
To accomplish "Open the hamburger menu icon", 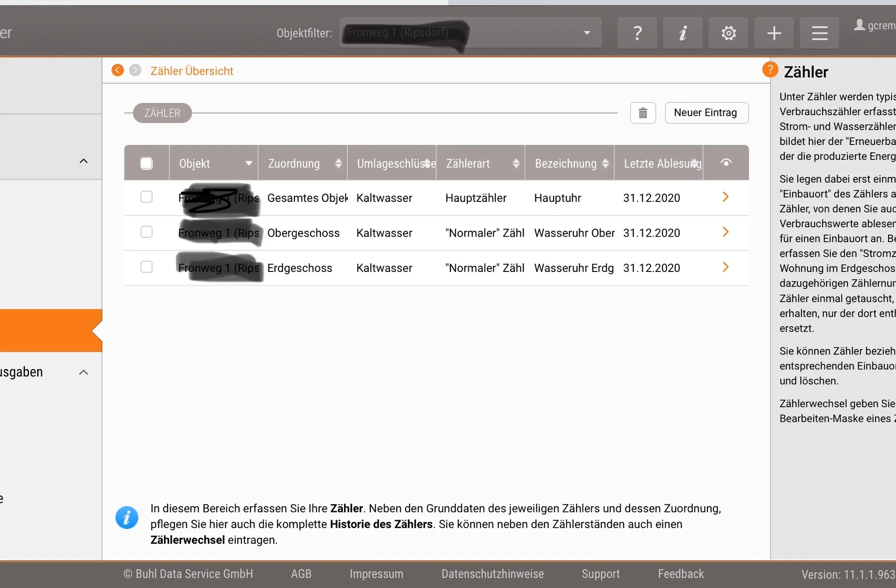I will (x=819, y=33).
